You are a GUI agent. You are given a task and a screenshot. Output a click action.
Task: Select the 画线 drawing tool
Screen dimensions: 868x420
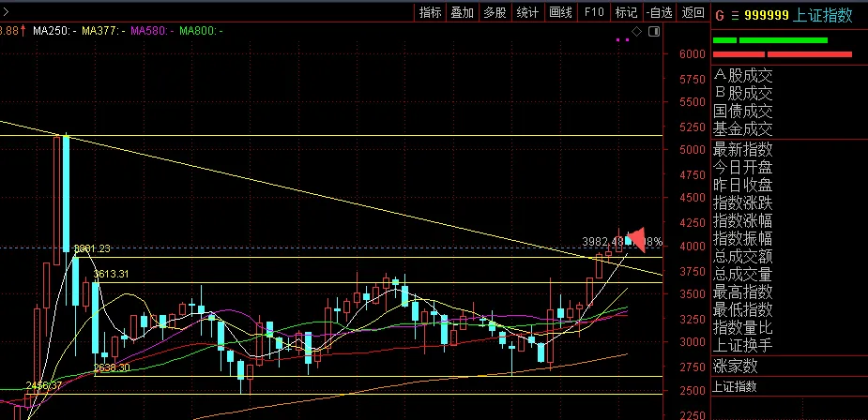click(x=561, y=12)
